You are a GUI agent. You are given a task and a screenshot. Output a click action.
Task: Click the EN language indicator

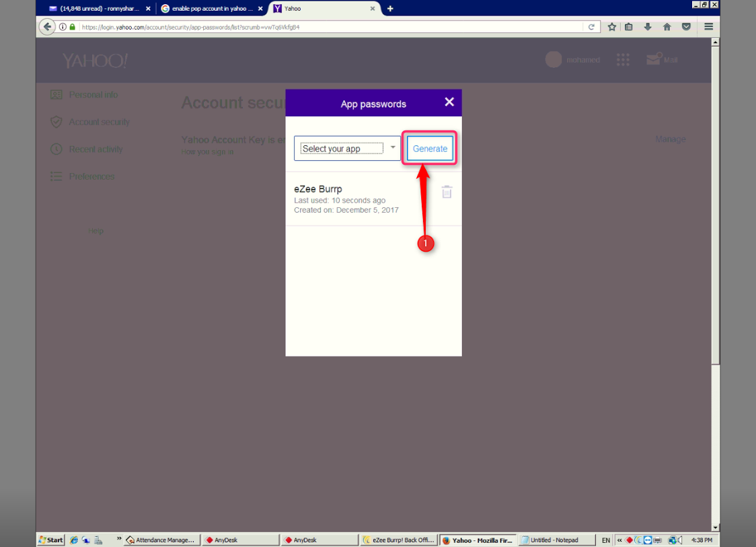tap(605, 540)
